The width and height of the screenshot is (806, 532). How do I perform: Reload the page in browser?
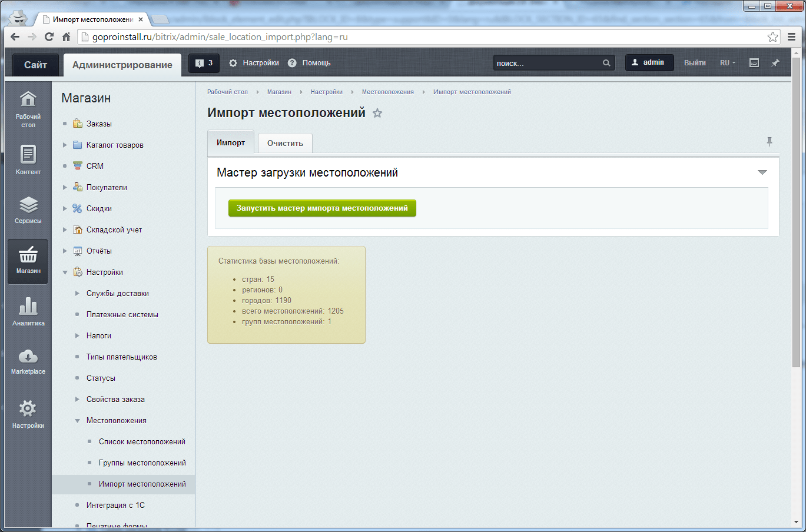49,36
